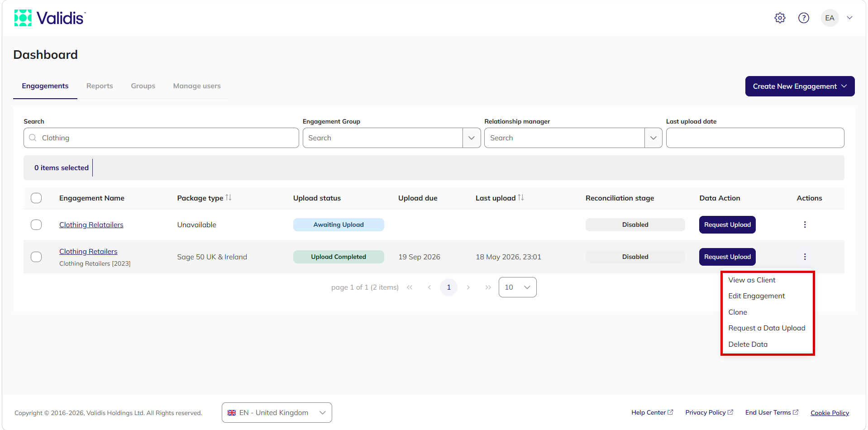The width and height of the screenshot is (868, 430).
Task: Select Clone in the actions menu
Action: click(738, 312)
